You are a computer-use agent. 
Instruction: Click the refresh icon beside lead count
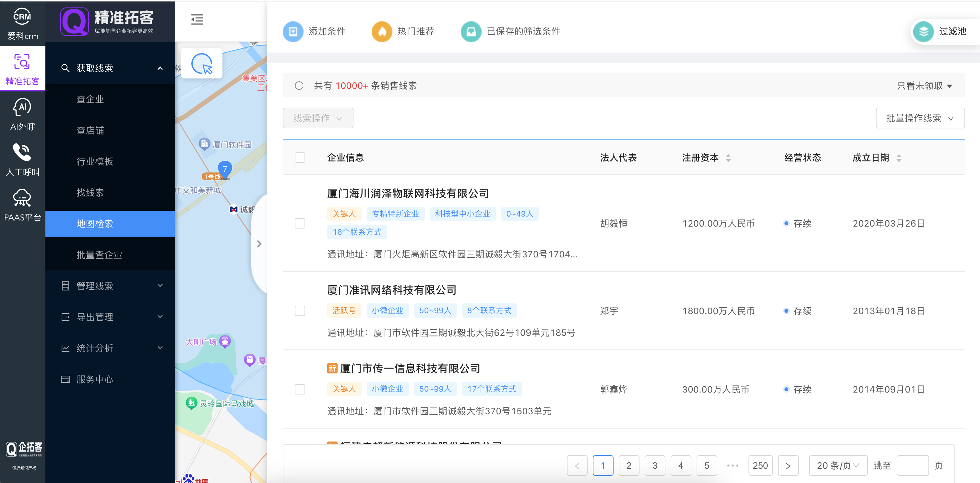click(299, 86)
